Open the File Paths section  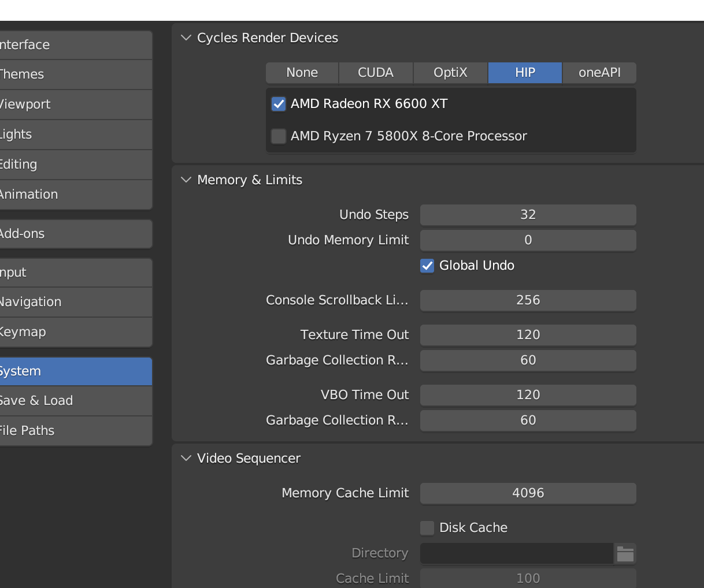click(x=75, y=431)
